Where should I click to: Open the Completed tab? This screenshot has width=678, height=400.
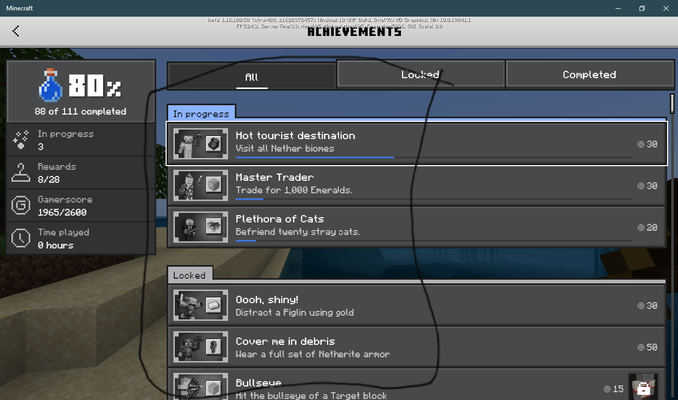[589, 74]
